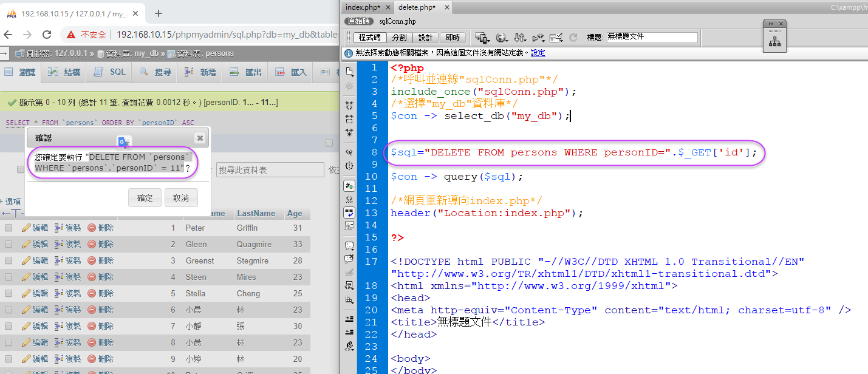The height and width of the screenshot is (374, 868).
Task: Click the site map icon in floating panel
Action: pos(774,42)
